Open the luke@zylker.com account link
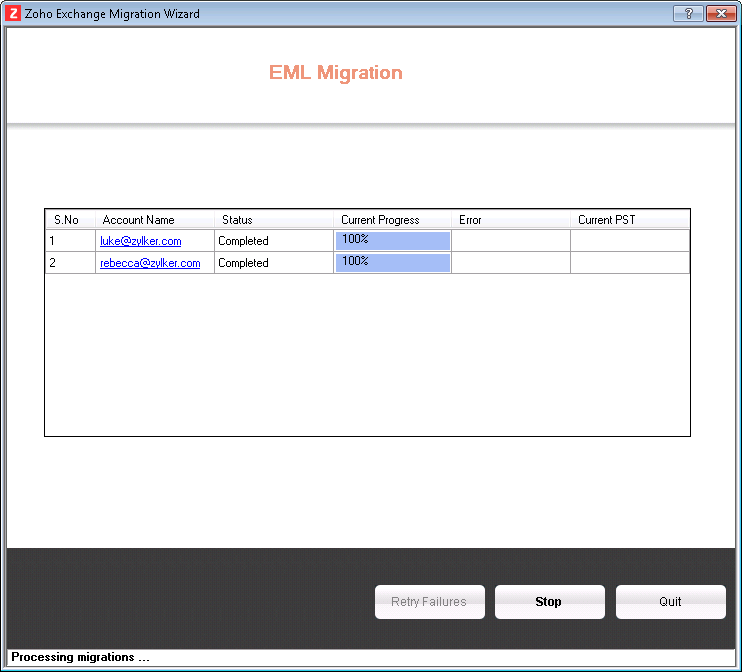742x672 pixels. pyautogui.click(x=140, y=241)
